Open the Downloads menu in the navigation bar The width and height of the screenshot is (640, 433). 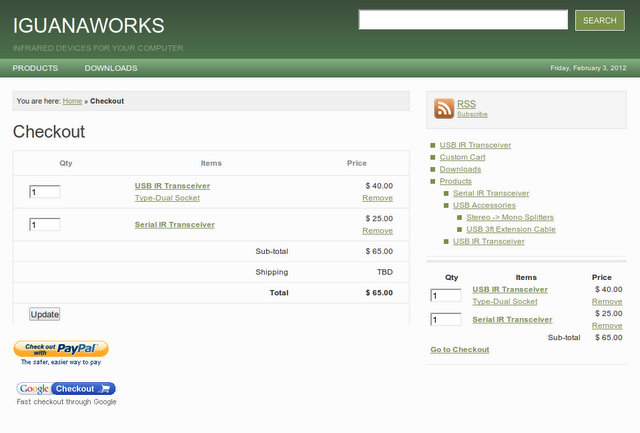click(x=111, y=68)
